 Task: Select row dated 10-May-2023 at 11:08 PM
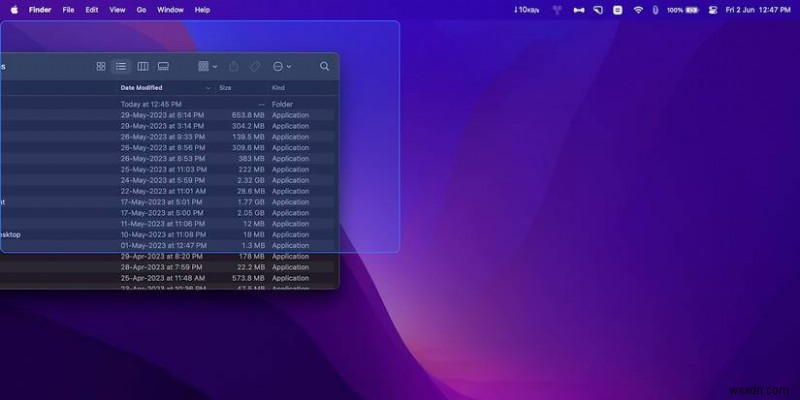pos(168,235)
